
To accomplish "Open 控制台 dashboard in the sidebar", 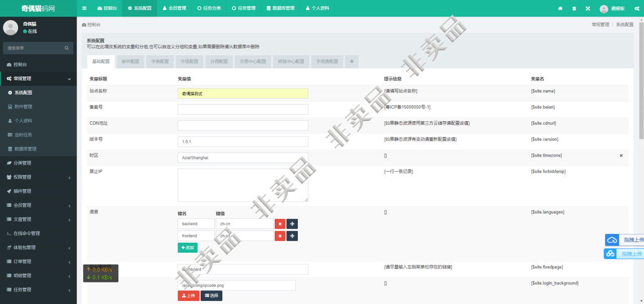I will [x=38, y=64].
